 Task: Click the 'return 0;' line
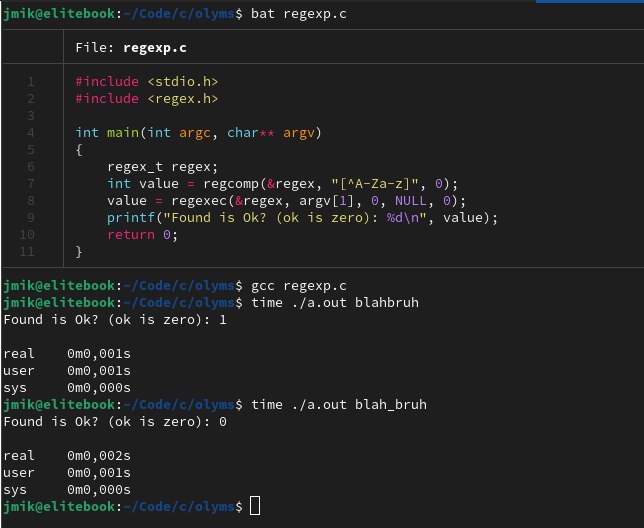pos(142,235)
